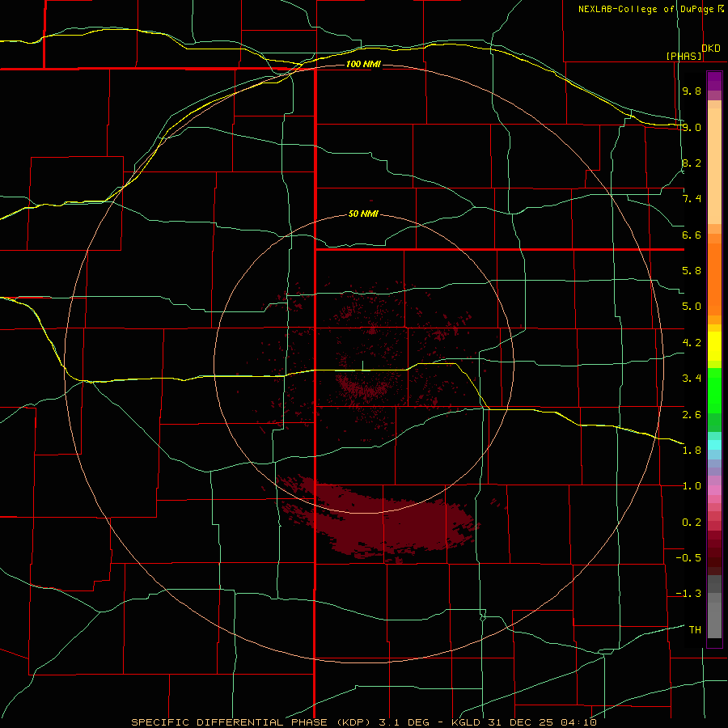Pick the yellow band on the color bar
The height and width of the screenshot is (728, 728).
click(714, 346)
